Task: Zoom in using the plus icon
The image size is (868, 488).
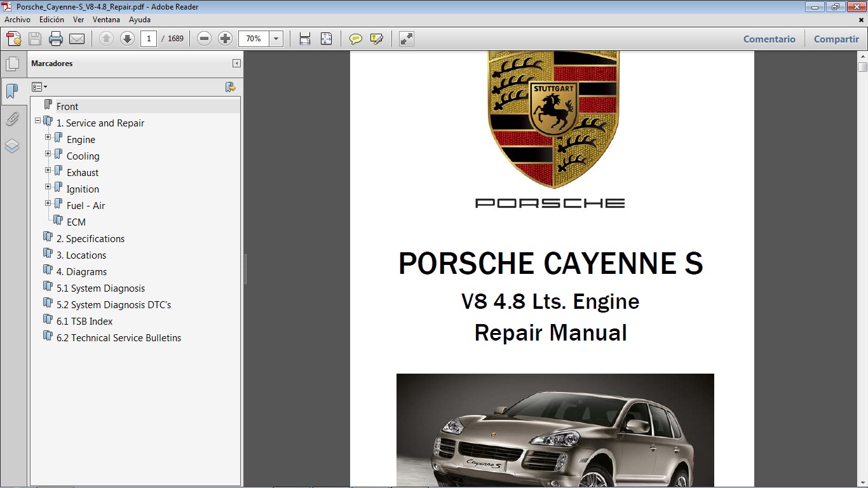Action: click(x=225, y=38)
